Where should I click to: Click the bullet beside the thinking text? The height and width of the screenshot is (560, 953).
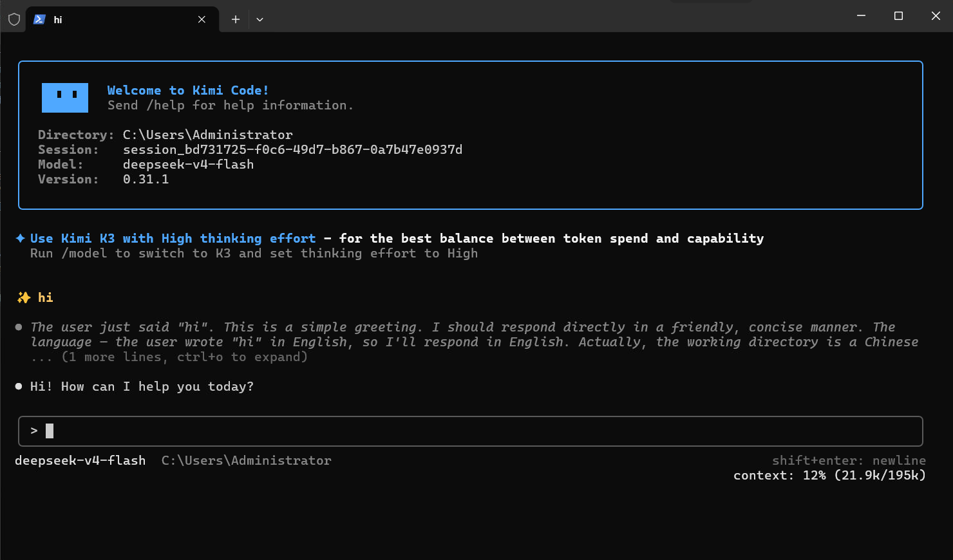click(x=19, y=327)
